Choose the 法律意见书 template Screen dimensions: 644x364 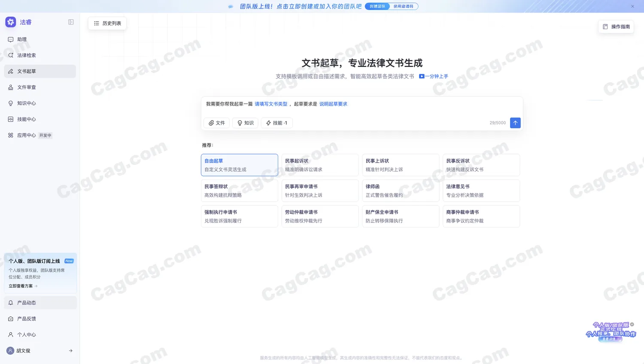click(481, 191)
